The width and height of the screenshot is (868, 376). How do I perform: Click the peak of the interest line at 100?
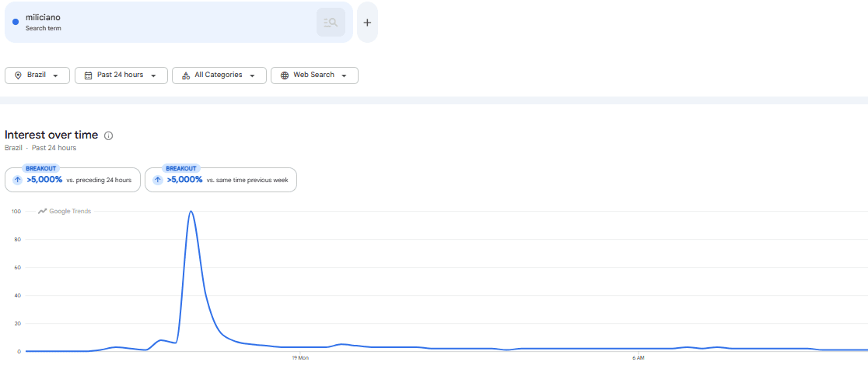[x=191, y=212]
